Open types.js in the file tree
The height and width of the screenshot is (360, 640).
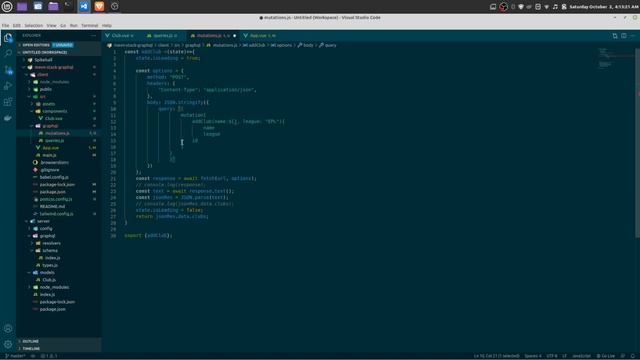(59, 265)
